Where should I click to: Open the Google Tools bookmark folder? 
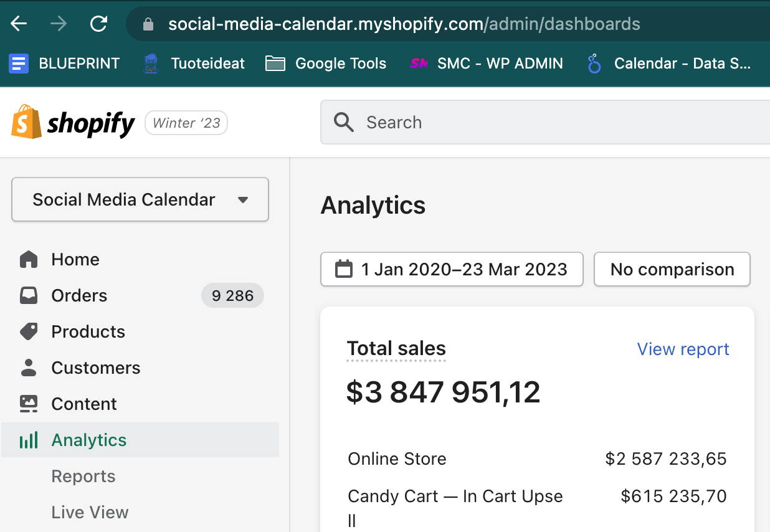[x=326, y=64]
